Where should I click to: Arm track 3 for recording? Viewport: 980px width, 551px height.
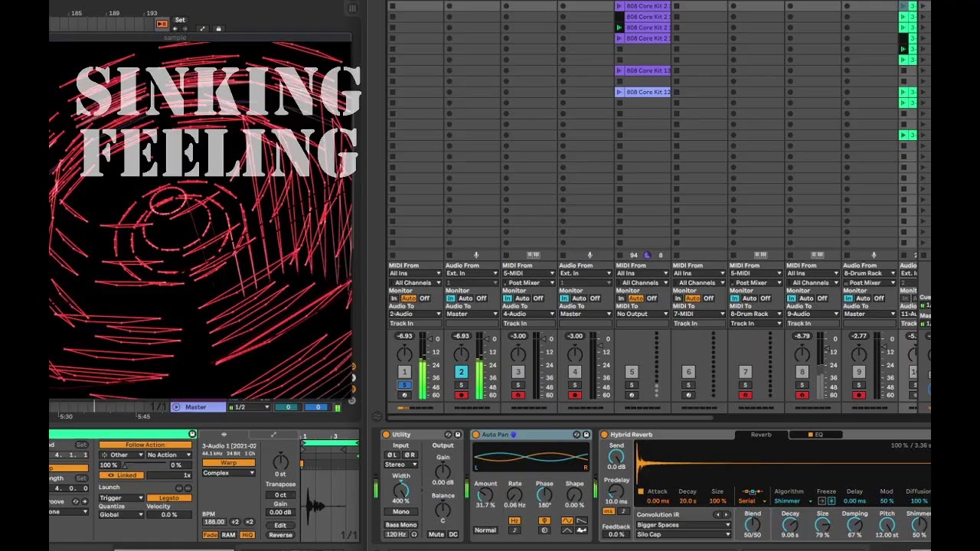pyautogui.click(x=518, y=395)
